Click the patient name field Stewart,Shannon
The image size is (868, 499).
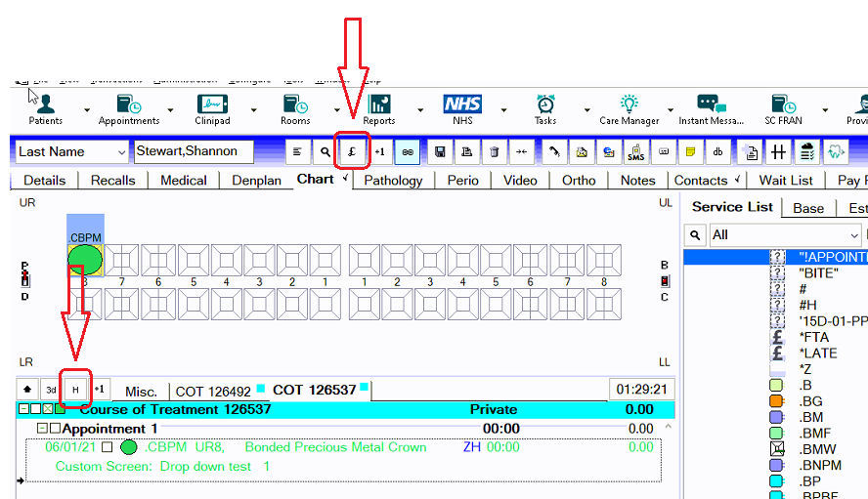pos(193,152)
